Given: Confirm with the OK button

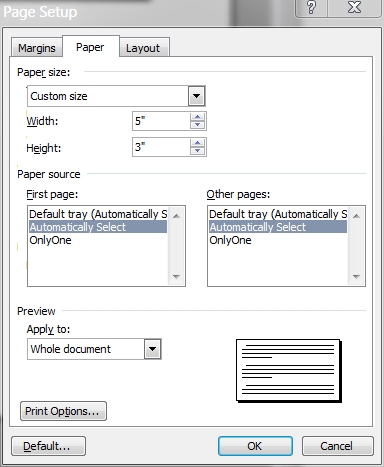Looking at the screenshot, I should (x=255, y=446).
